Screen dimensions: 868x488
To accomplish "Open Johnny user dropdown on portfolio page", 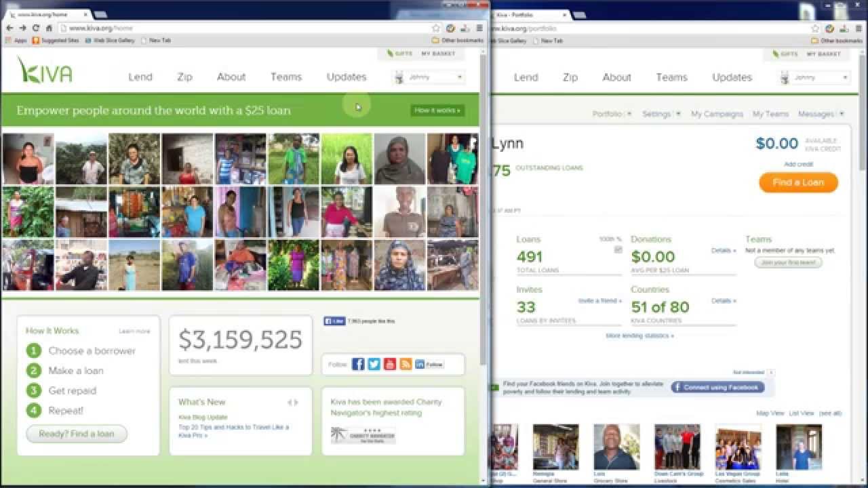I will tap(814, 78).
